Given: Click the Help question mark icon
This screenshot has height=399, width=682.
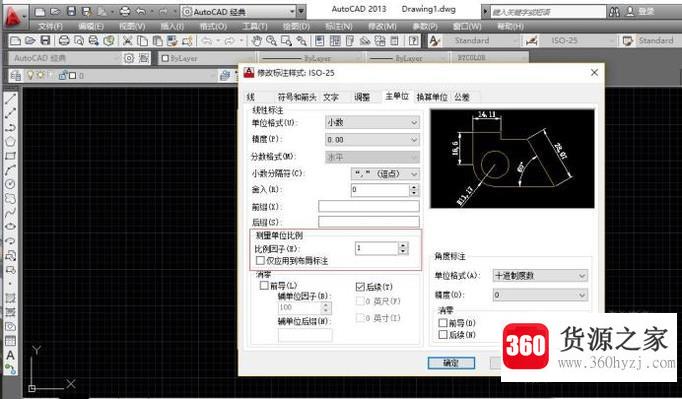Looking at the screenshot, I should click(x=413, y=41).
